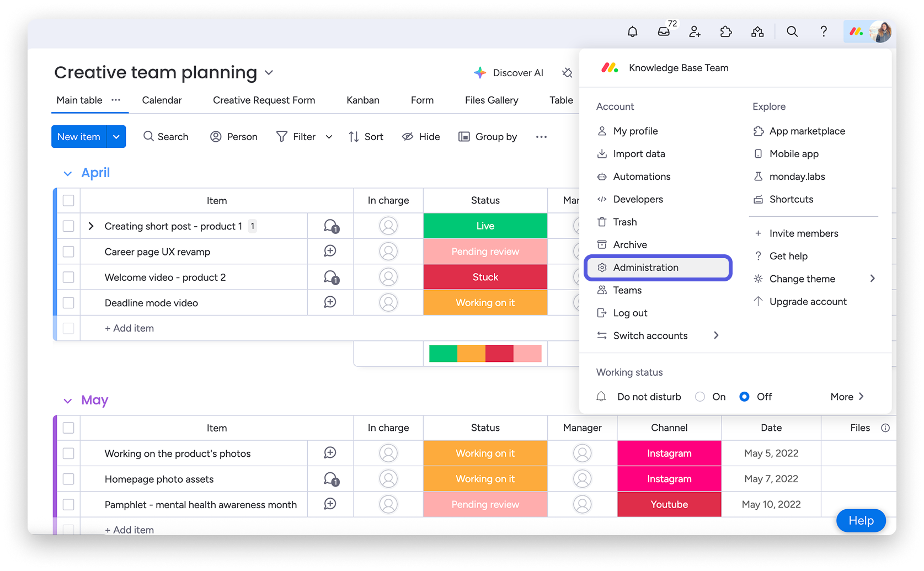Open the search magnifier in top bar
924x571 pixels.
pyautogui.click(x=792, y=32)
